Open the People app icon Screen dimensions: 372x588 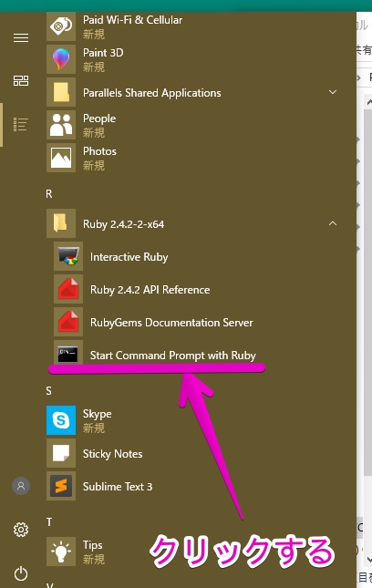click(x=61, y=125)
